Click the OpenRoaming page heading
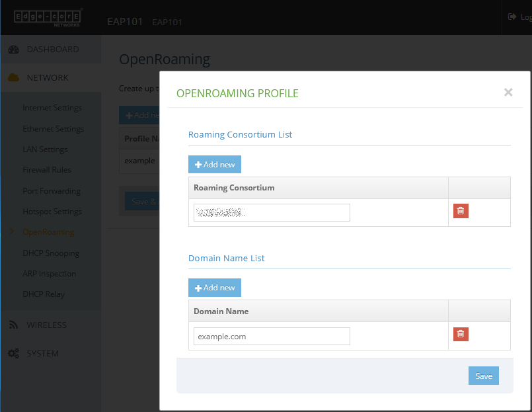Screen dimensions: 532x412 [x=165, y=60]
